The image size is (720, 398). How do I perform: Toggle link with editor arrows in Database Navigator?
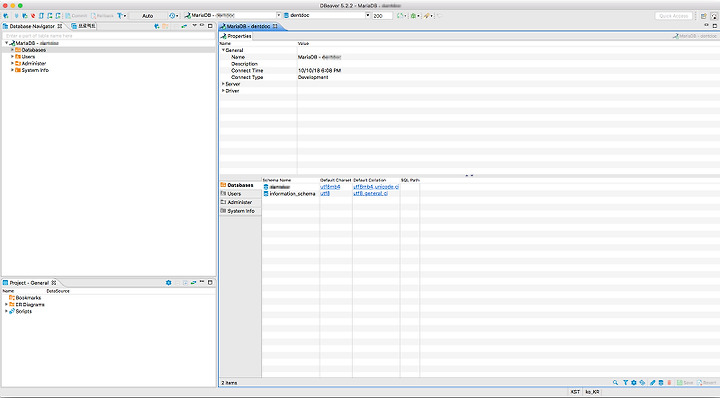coord(184,26)
